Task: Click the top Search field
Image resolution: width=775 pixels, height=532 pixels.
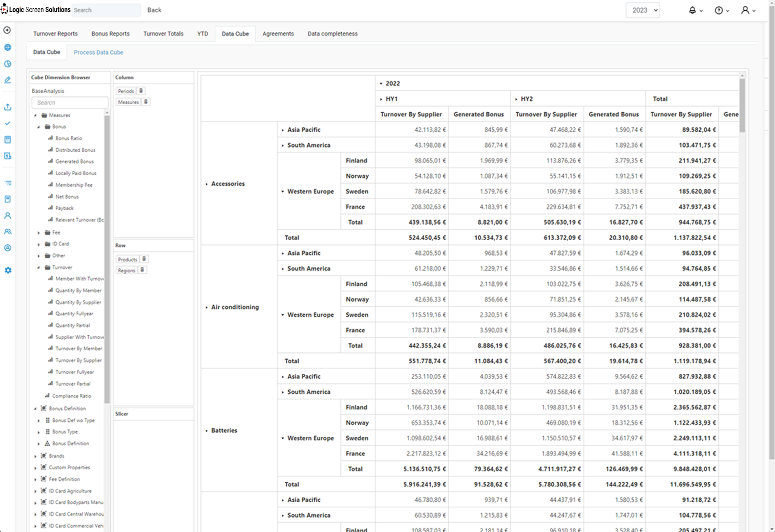Action: [x=106, y=10]
